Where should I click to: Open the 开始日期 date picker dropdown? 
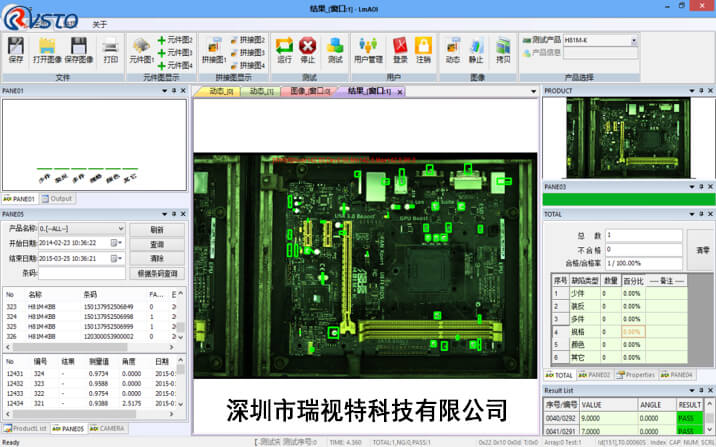coord(120,243)
